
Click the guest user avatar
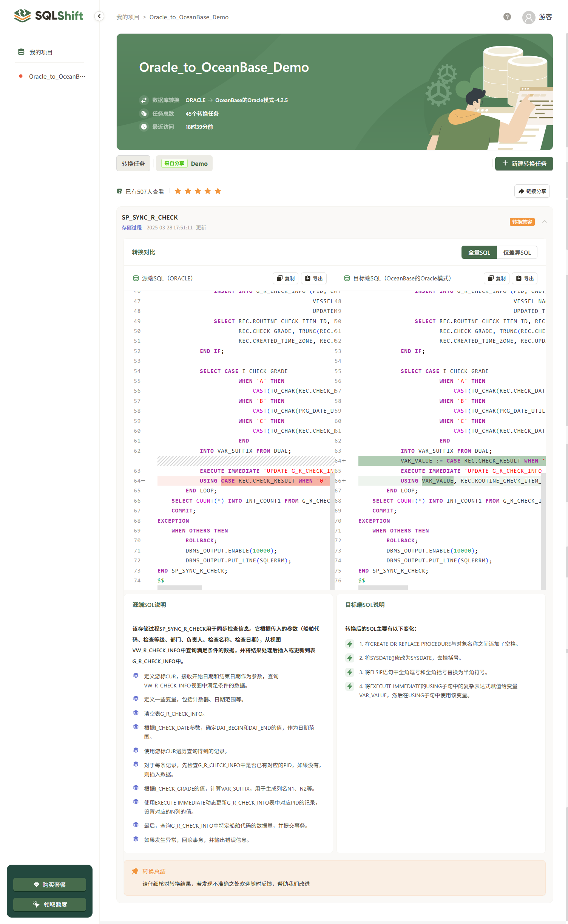[x=529, y=17]
